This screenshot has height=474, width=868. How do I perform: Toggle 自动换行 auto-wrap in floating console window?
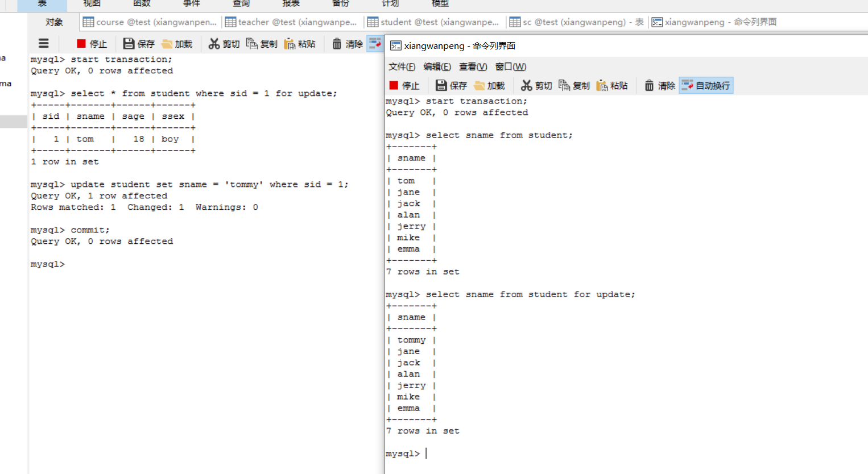(706, 85)
